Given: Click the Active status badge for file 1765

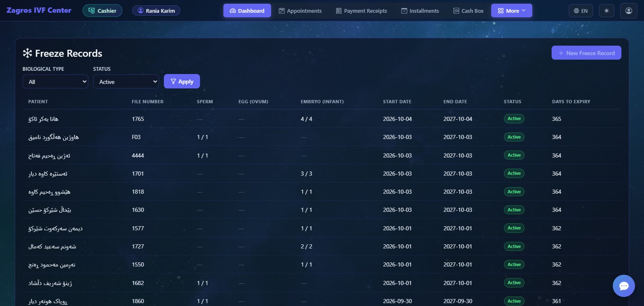Looking at the screenshot, I should 514,119.
